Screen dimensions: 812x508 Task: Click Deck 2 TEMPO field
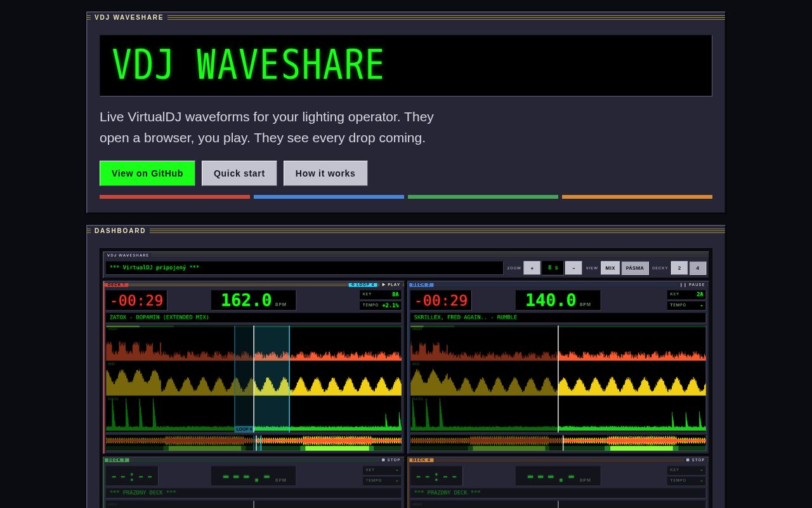click(686, 305)
